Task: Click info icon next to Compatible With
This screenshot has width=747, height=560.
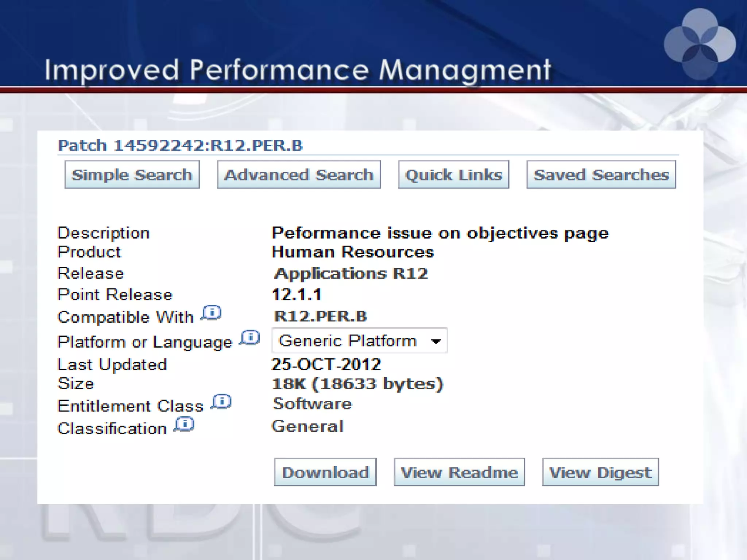Action: (212, 313)
